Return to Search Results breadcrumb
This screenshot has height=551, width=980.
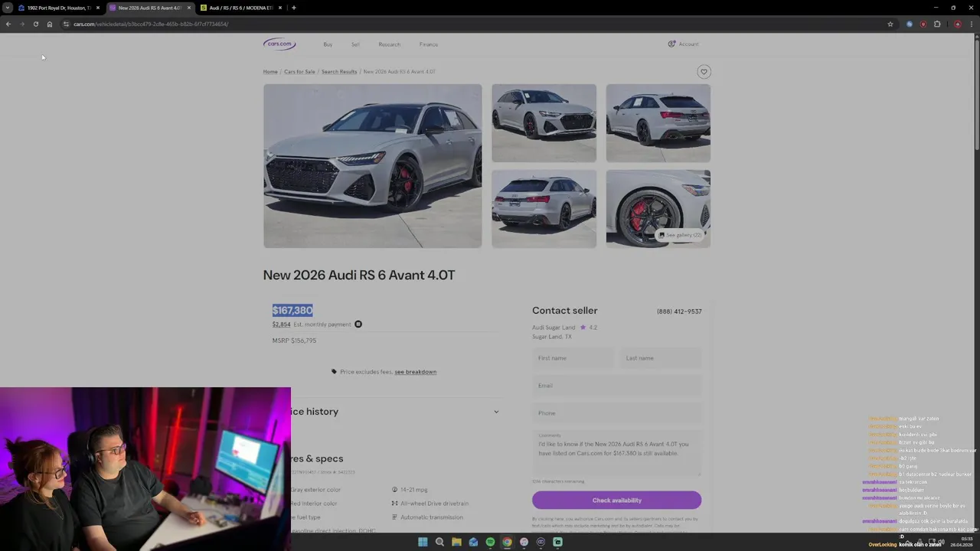pyautogui.click(x=339, y=72)
